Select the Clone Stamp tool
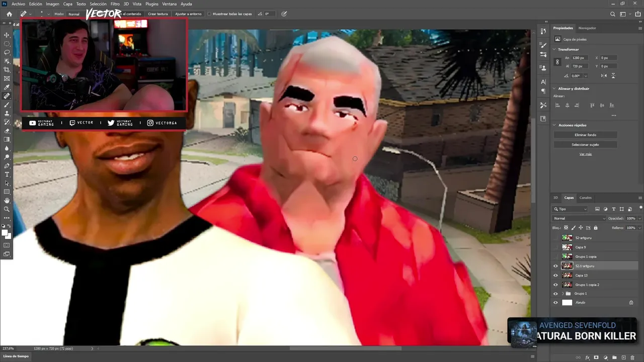Image resolution: width=644 pixels, height=362 pixels. 7,114
